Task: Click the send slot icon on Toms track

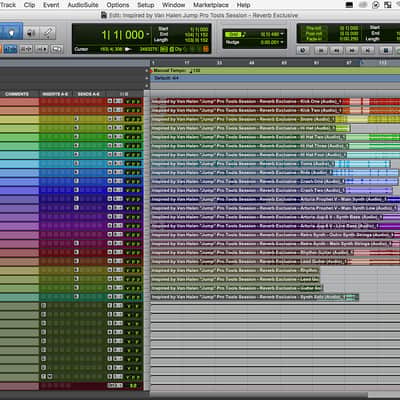Action: 76,163
